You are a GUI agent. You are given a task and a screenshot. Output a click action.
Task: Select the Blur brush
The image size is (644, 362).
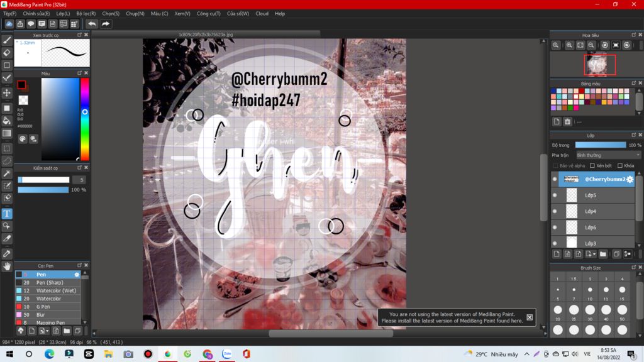(48, 315)
